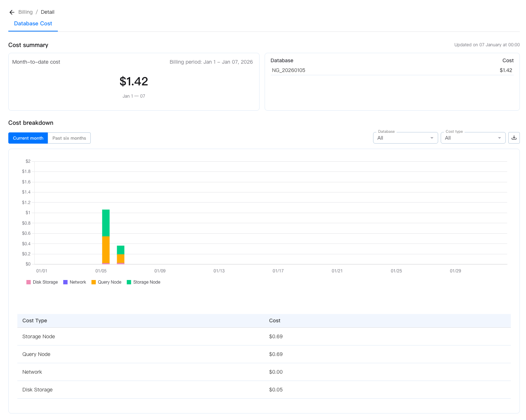
Task: Select the Current month view
Action: point(28,138)
